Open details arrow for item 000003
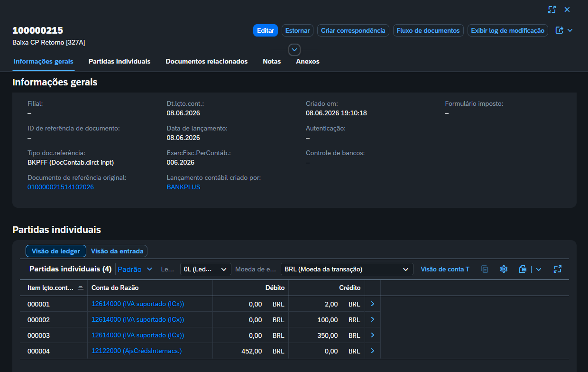588x372 pixels. point(373,335)
